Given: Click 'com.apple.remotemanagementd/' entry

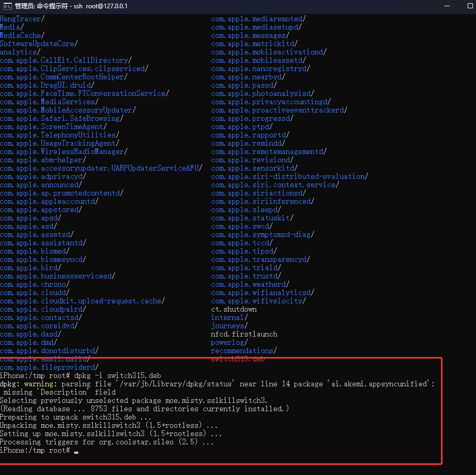Looking at the screenshot, I should coord(269,151).
